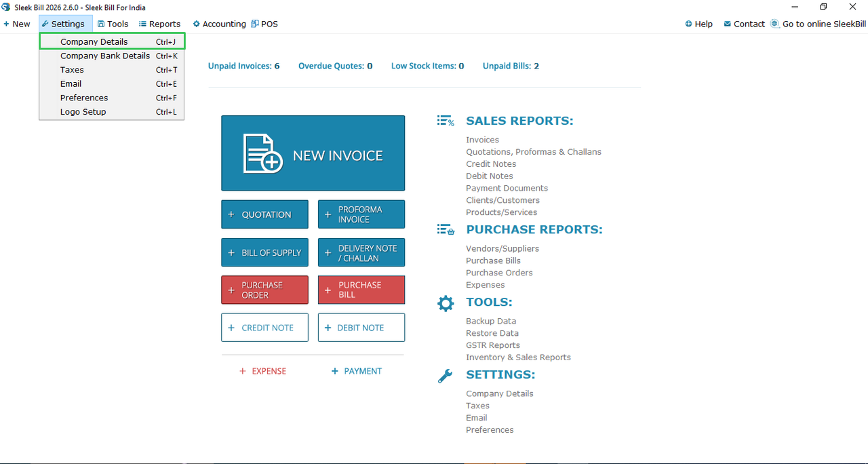Create a Proforma Invoice
The height and width of the screenshot is (464, 868).
click(361, 214)
